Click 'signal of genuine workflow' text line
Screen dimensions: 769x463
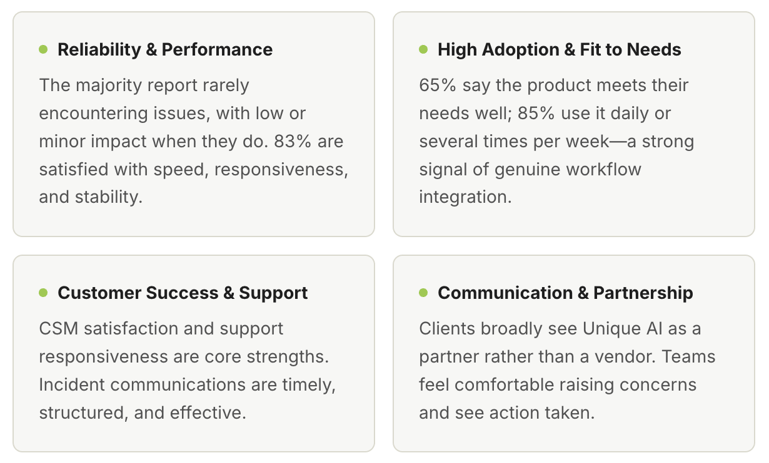tap(530, 169)
